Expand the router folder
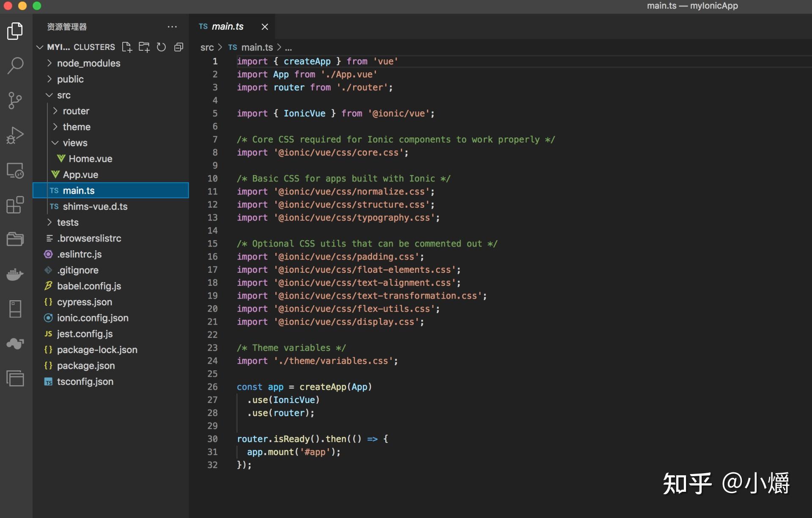812x518 pixels. tap(111, 111)
